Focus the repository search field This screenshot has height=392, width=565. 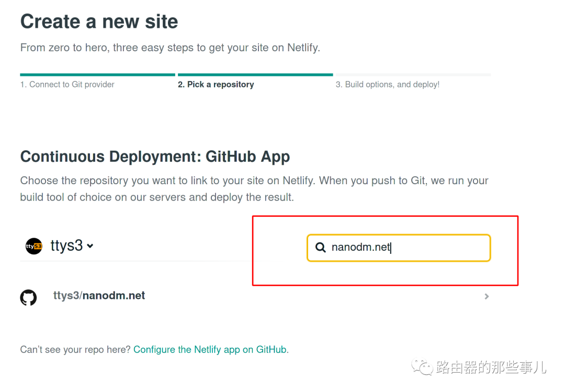399,248
